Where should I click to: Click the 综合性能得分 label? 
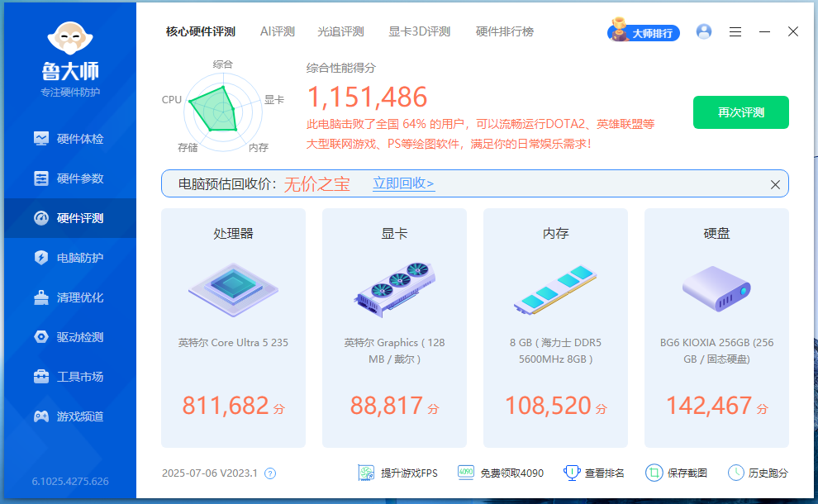point(340,68)
